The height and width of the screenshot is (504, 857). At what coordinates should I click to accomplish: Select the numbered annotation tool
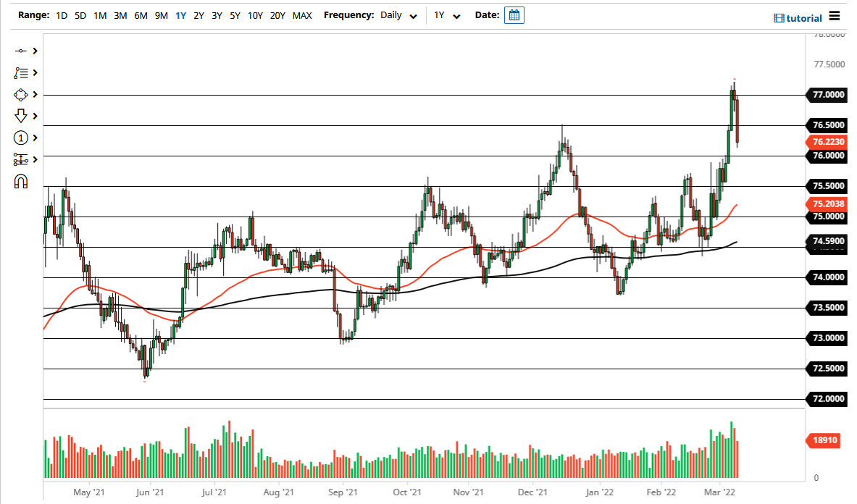(x=20, y=138)
